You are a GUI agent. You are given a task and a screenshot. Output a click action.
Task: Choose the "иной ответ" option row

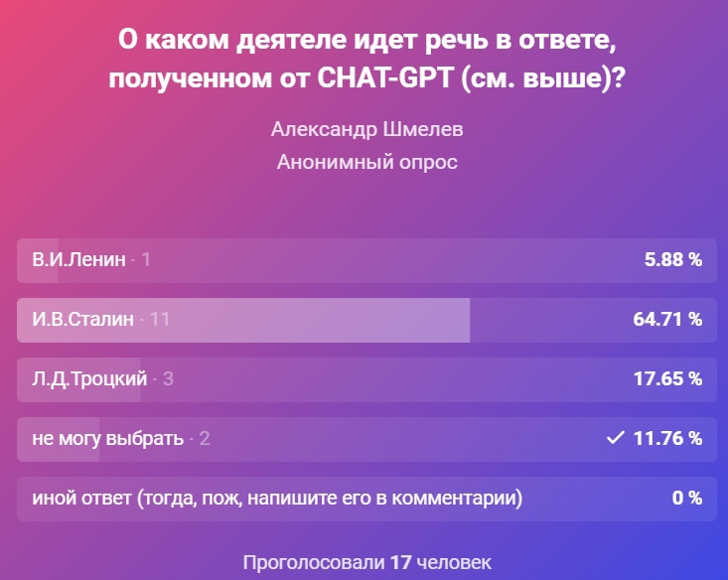click(x=366, y=499)
